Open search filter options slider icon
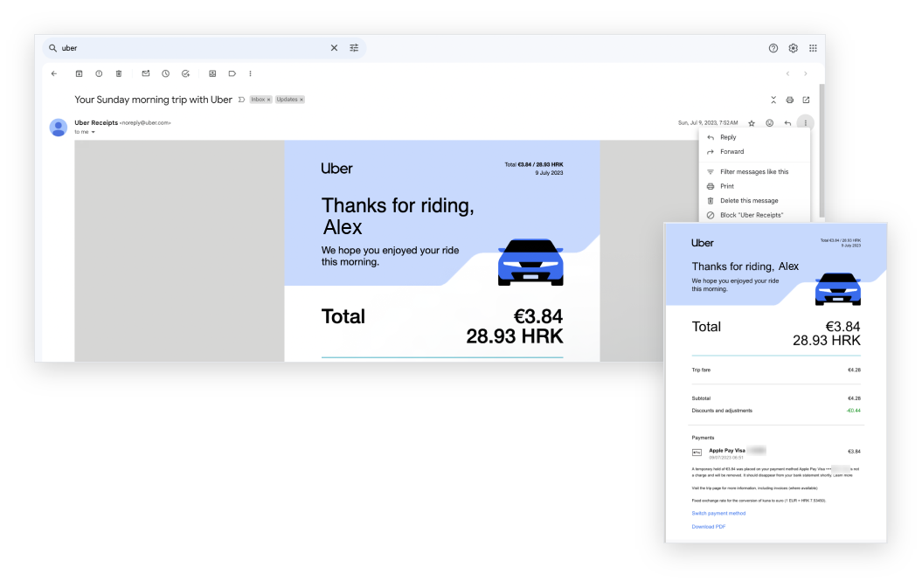 [x=354, y=48]
